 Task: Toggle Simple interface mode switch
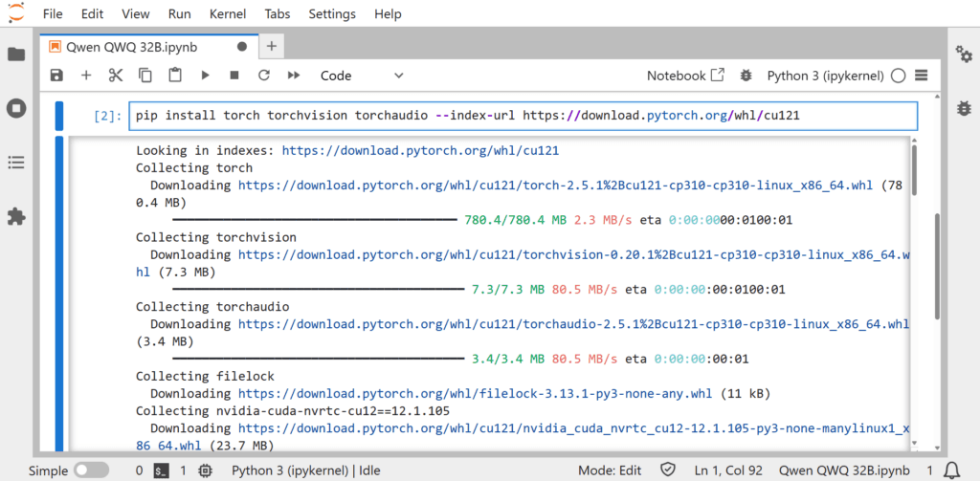[x=92, y=470]
